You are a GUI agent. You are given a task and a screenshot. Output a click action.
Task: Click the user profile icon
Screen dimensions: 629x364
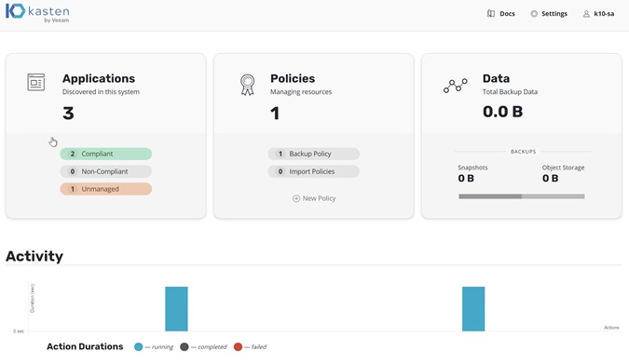pos(586,14)
